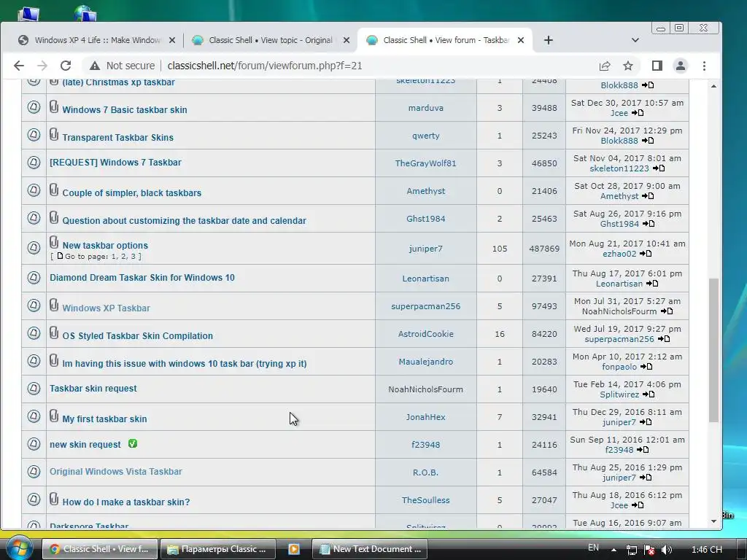Click the scrollbar down arrow
The height and width of the screenshot is (560, 747).
[713, 521]
